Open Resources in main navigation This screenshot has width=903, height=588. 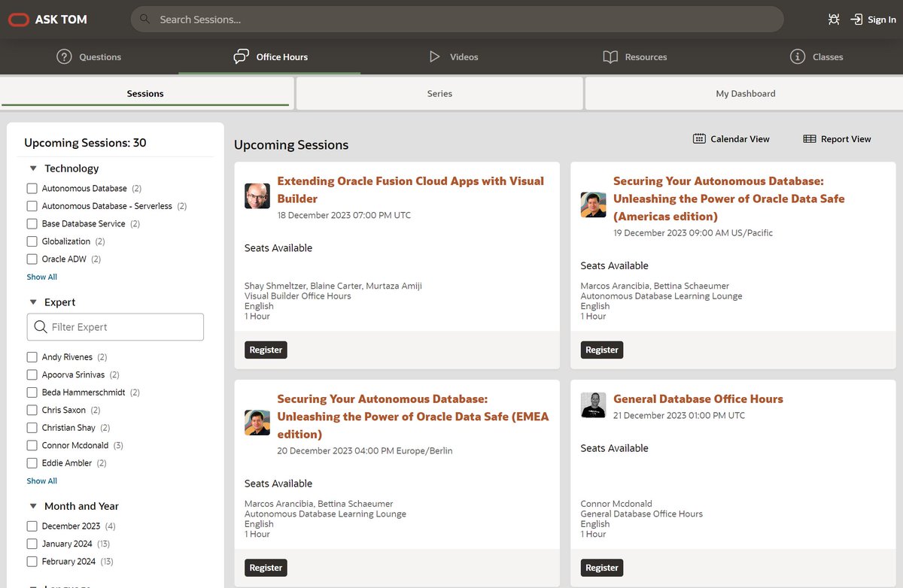click(x=636, y=56)
